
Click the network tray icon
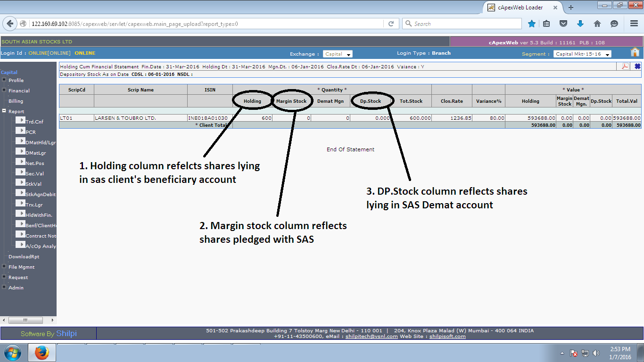585,353
